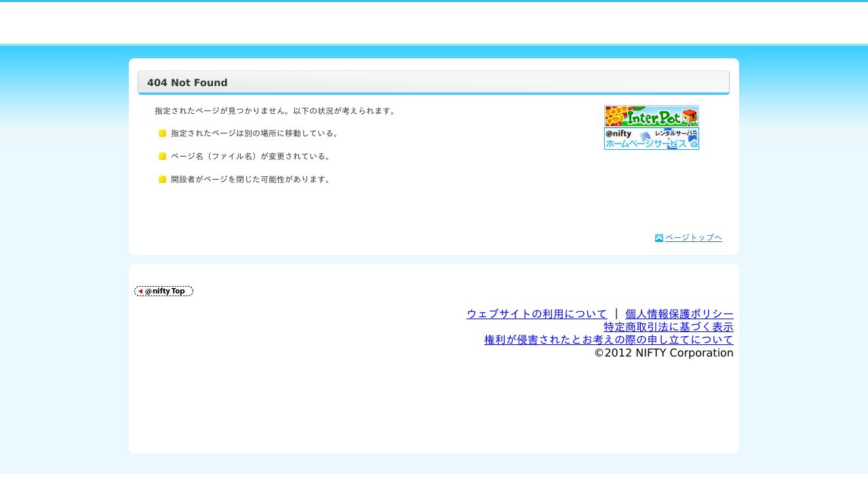Click text 指定されたページは別の場所に移動している

coord(254,134)
